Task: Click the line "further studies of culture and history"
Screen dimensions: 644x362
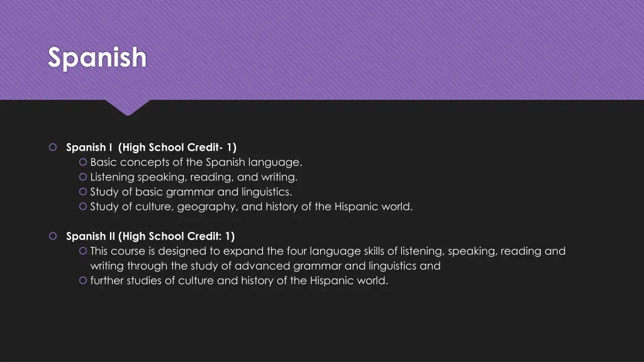Action: 239,281
